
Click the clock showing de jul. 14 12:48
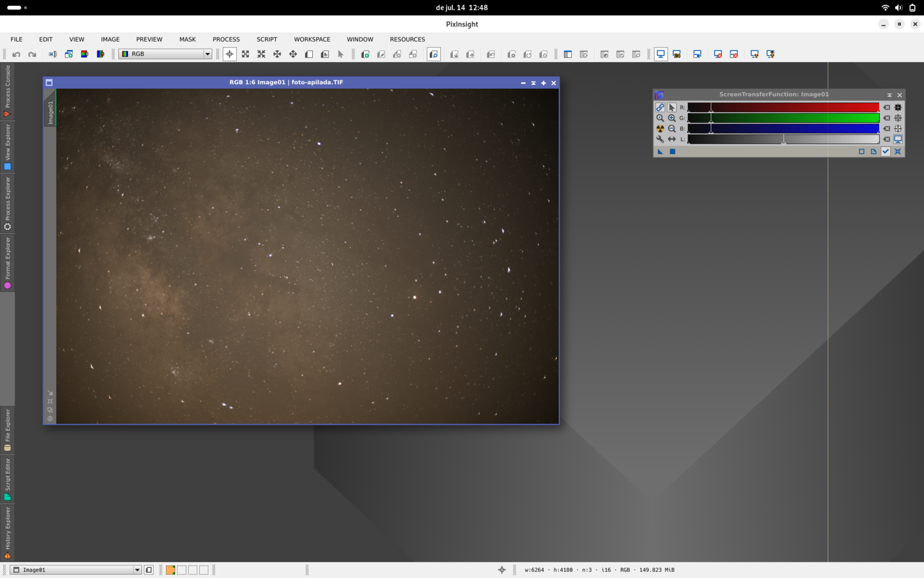pos(462,8)
